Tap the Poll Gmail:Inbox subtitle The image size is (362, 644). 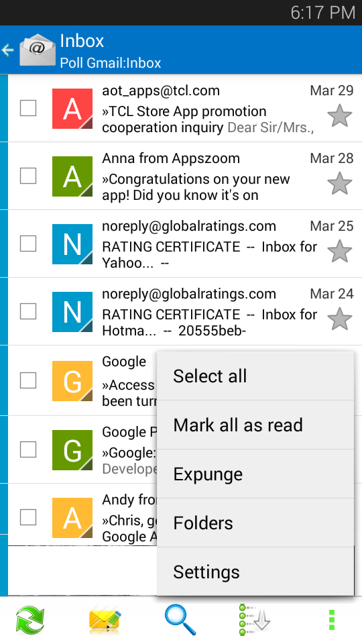[111, 63]
